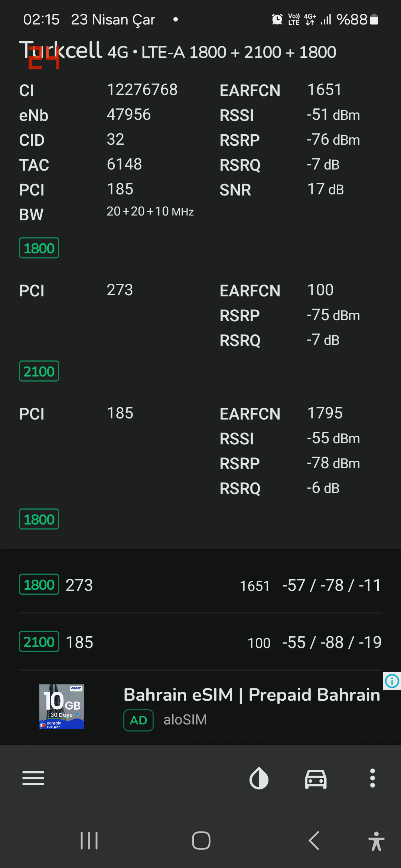
Task: Open the three-dot overflow menu
Action: pyautogui.click(x=372, y=778)
